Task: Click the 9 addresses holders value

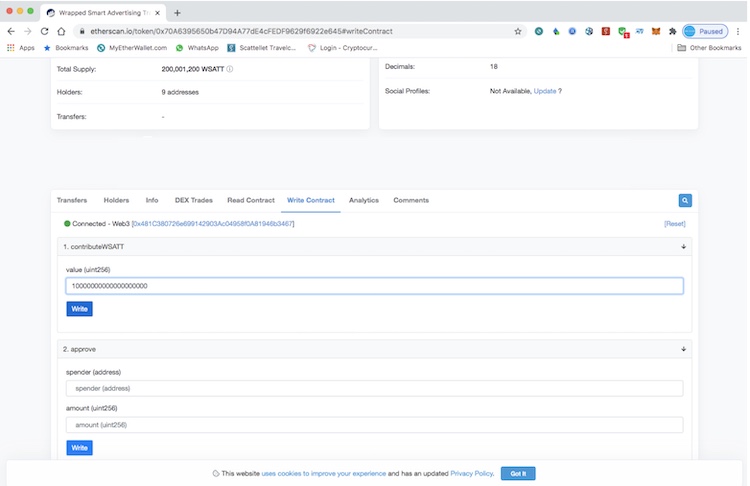Action: click(180, 92)
